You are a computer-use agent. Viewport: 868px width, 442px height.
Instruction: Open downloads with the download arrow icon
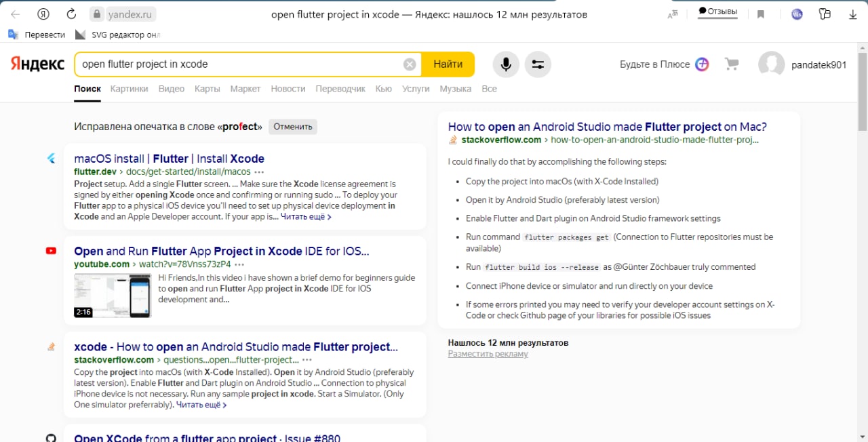coord(852,14)
